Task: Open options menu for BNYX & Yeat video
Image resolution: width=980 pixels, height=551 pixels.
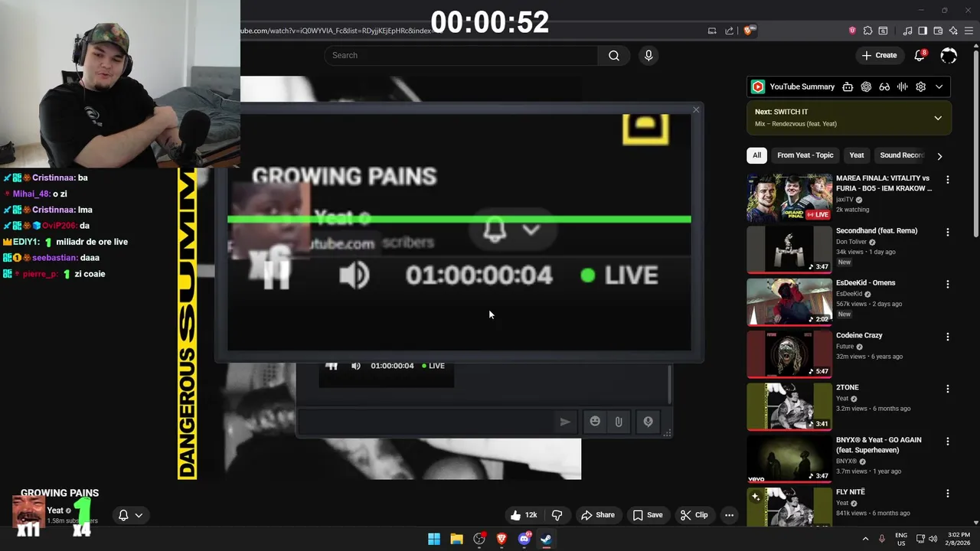Action: pyautogui.click(x=948, y=441)
